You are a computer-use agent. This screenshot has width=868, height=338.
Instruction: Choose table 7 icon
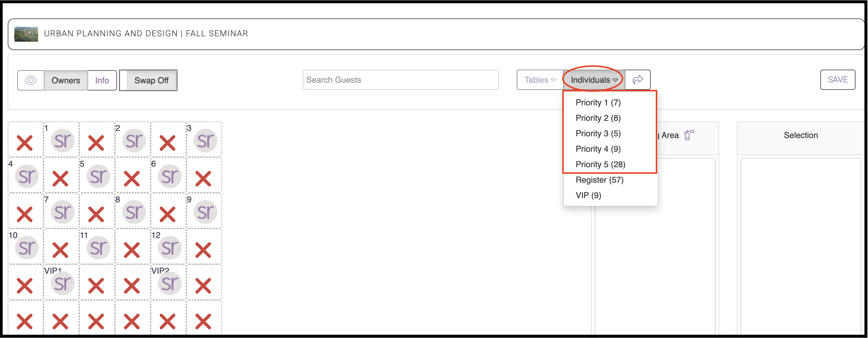(62, 212)
